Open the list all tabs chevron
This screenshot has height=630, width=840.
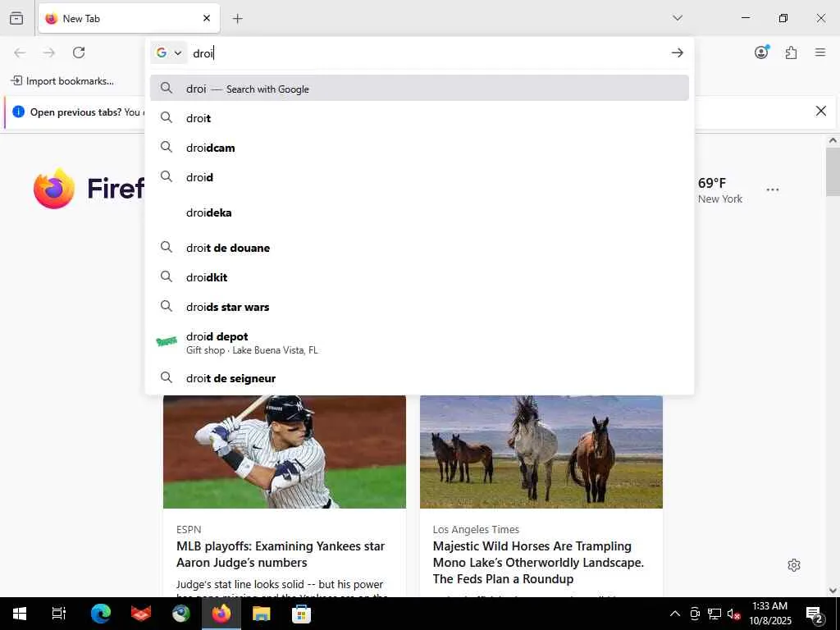pos(677,18)
